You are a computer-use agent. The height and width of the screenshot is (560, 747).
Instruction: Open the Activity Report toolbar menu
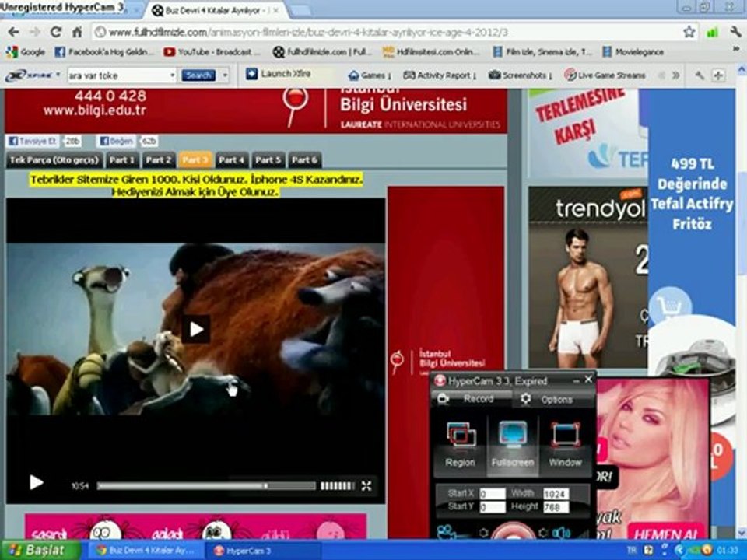[x=440, y=75]
